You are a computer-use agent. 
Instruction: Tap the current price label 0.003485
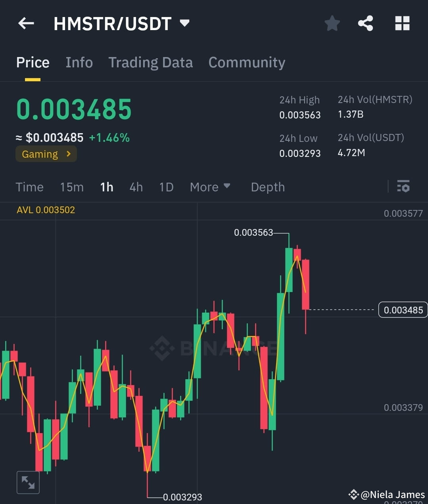point(403,310)
